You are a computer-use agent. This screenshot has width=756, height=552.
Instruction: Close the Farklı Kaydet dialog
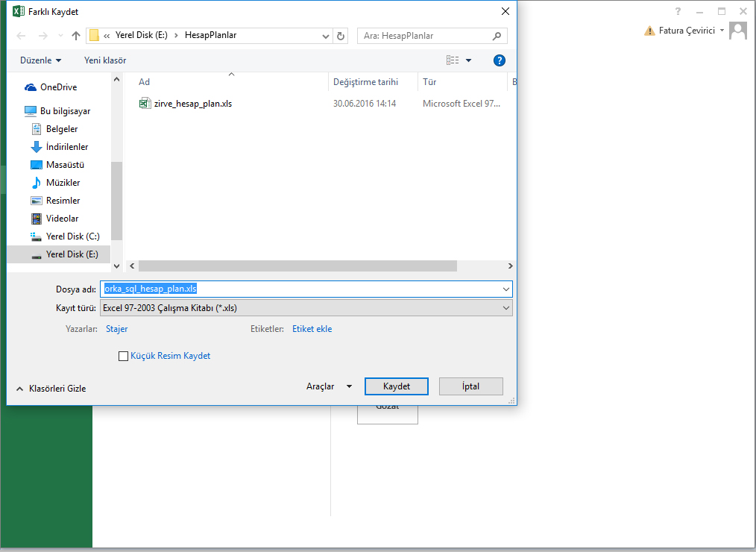(505, 11)
